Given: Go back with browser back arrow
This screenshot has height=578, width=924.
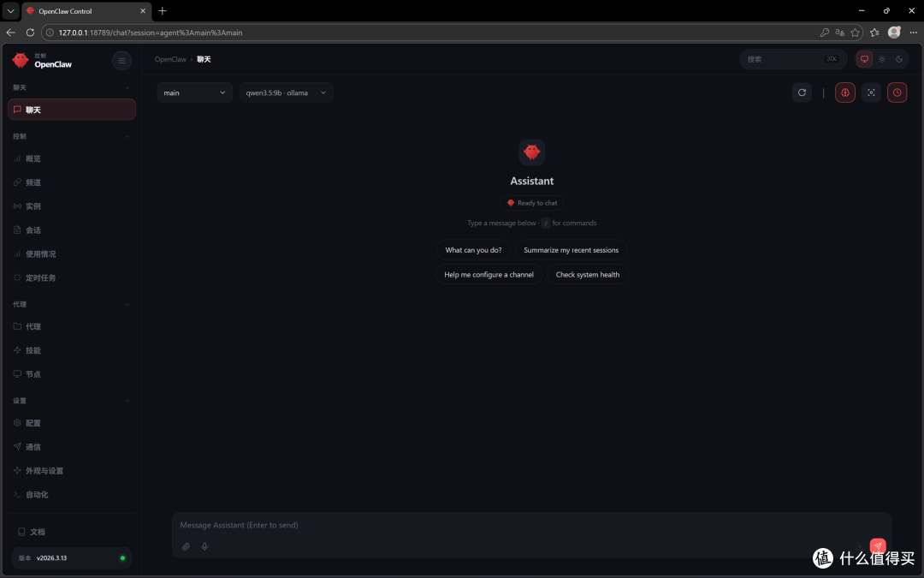Looking at the screenshot, I should (10, 33).
